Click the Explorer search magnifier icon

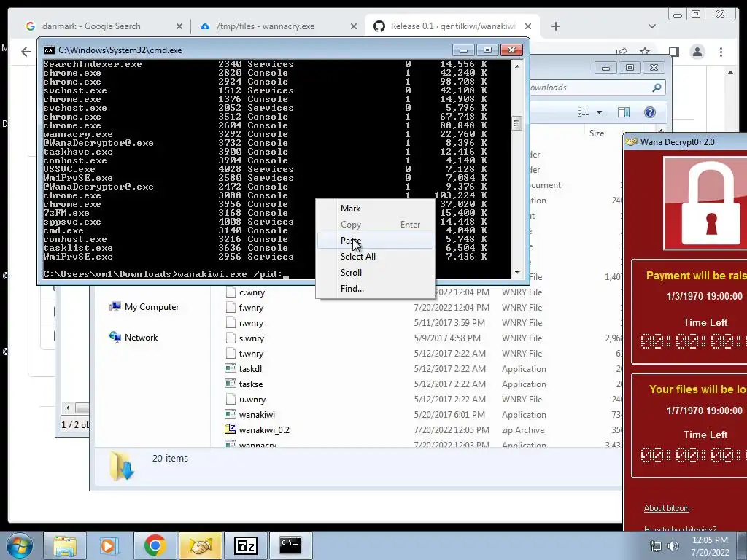tap(657, 87)
